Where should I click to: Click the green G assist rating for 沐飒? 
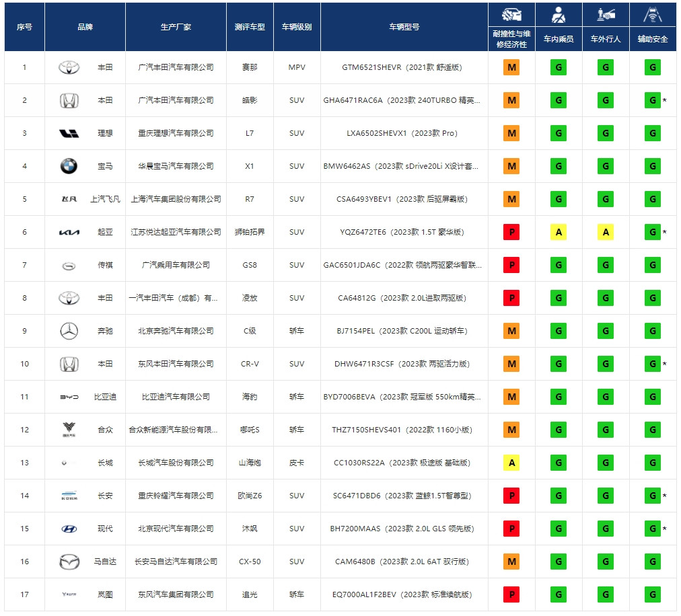[652, 529]
